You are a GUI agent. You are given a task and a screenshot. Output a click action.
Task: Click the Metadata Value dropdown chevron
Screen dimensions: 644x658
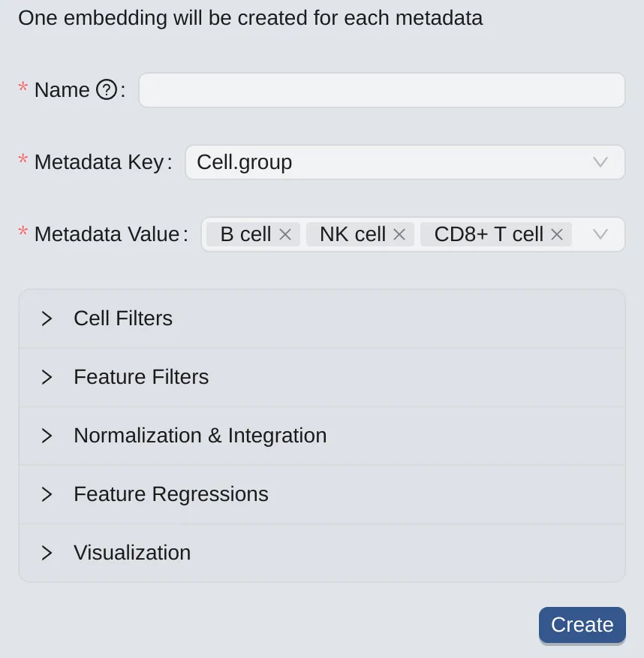[x=600, y=234]
